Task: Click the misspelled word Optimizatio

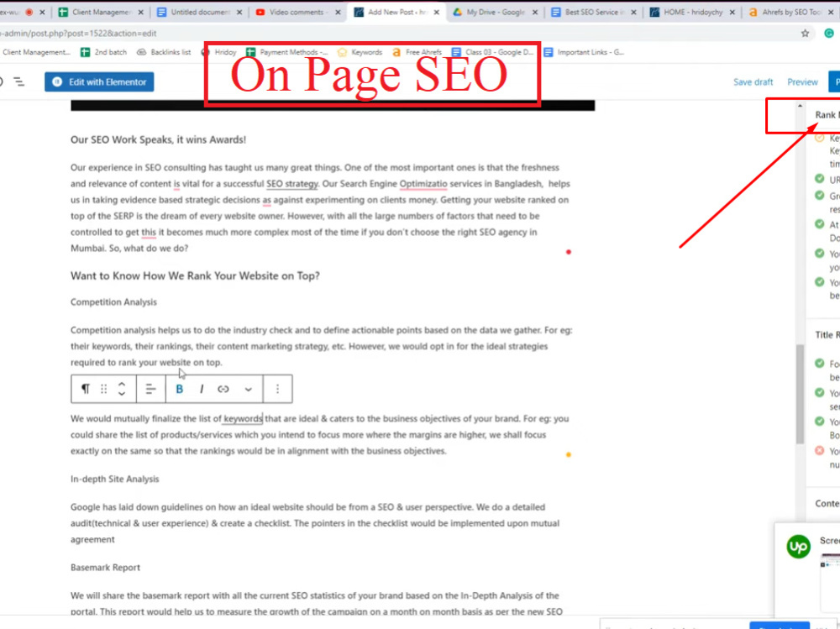Action: pos(423,184)
